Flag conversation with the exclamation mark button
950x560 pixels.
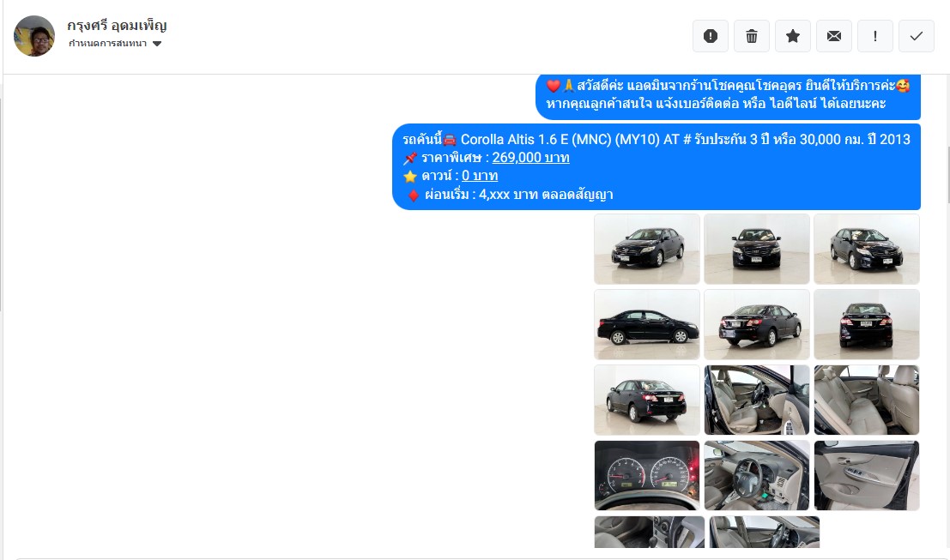coord(874,36)
